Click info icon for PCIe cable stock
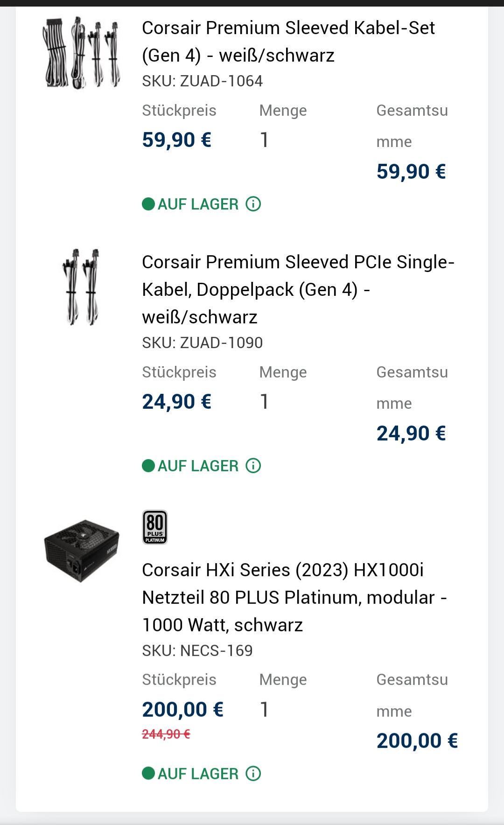504x825 pixels. pyautogui.click(x=253, y=466)
